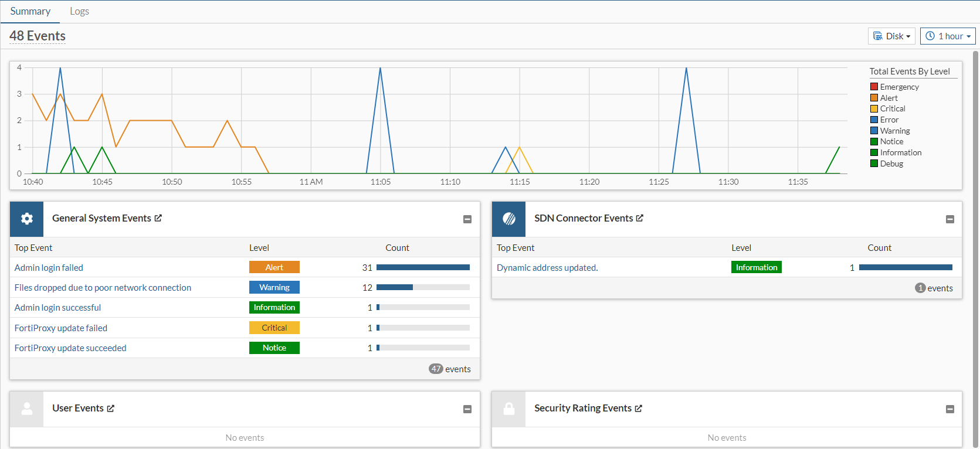980x449 pixels.
Task: Click the SDN Connector Events icon
Action: tap(508, 219)
